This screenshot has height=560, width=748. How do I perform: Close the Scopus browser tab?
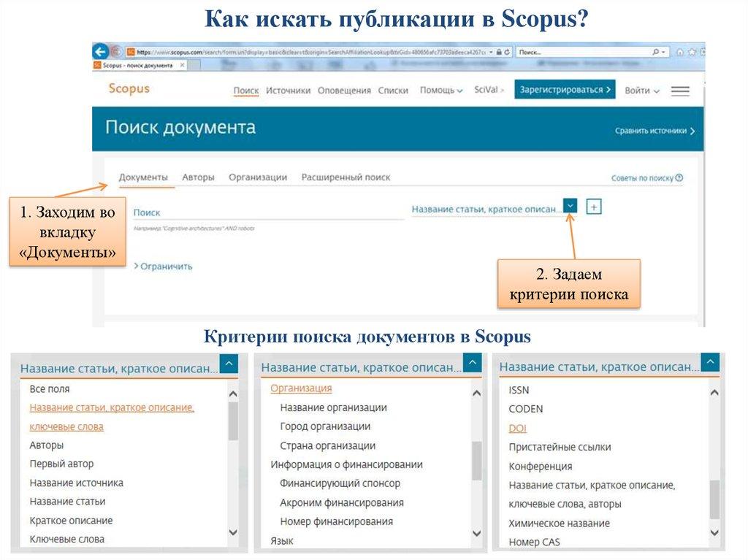pos(183,65)
